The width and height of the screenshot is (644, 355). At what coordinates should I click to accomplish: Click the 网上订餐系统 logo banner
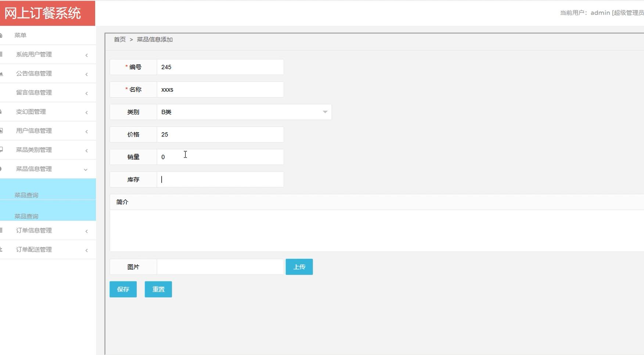pyautogui.click(x=43, y=13)
